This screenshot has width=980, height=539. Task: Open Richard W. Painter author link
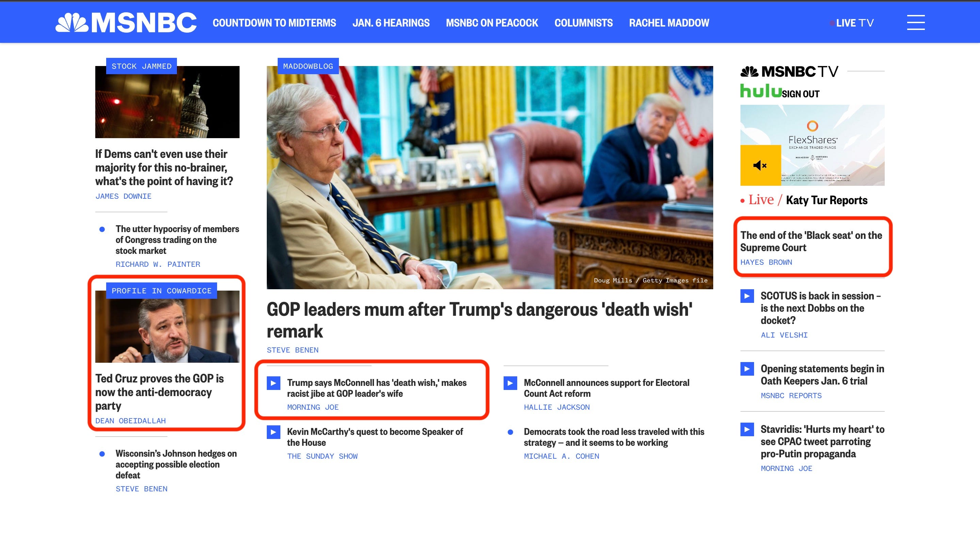[x=158, y=264]
